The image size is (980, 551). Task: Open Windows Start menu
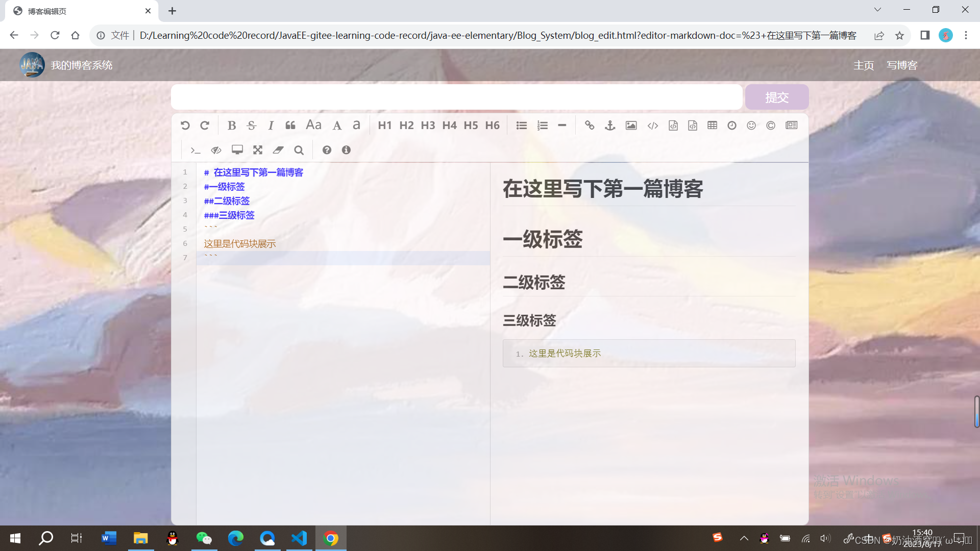click(15, 538)
